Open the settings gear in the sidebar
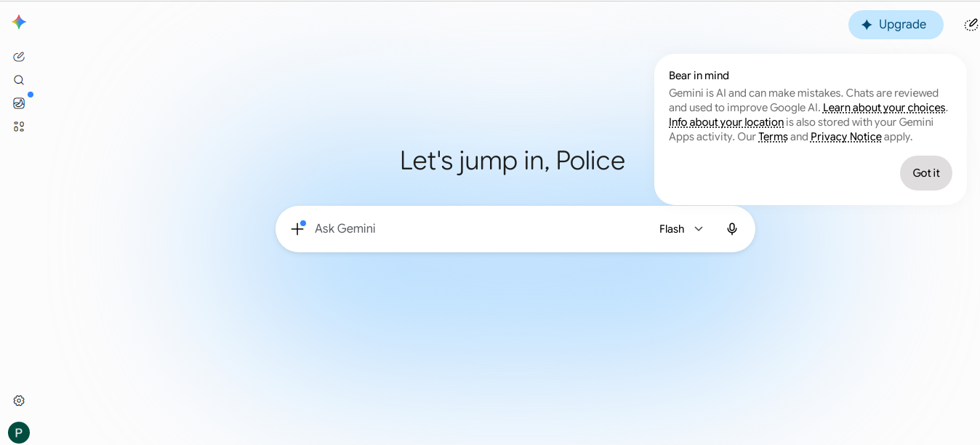Image resolution: width=980 pixels, height=445 pixels. [19, 401]
